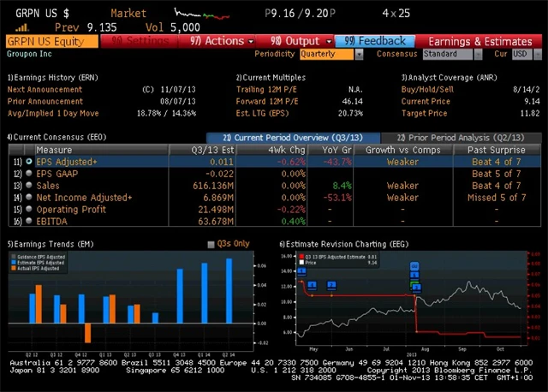Open the Periodicity Quarterly dropdown arrow

pyautogui.click(x=359, y=54)
